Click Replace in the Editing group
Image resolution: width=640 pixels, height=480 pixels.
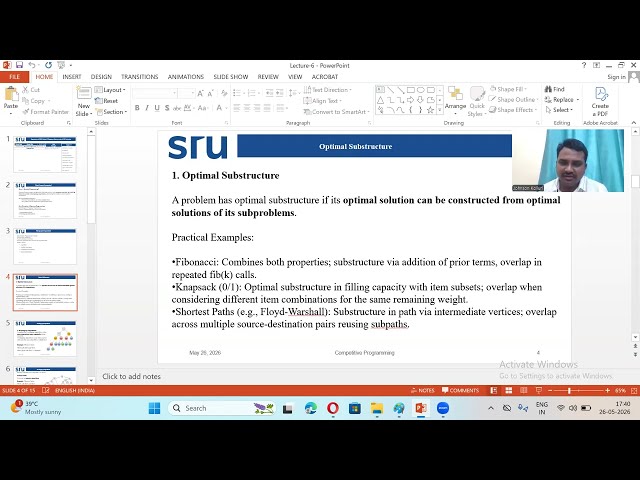(x=562, y=100)
